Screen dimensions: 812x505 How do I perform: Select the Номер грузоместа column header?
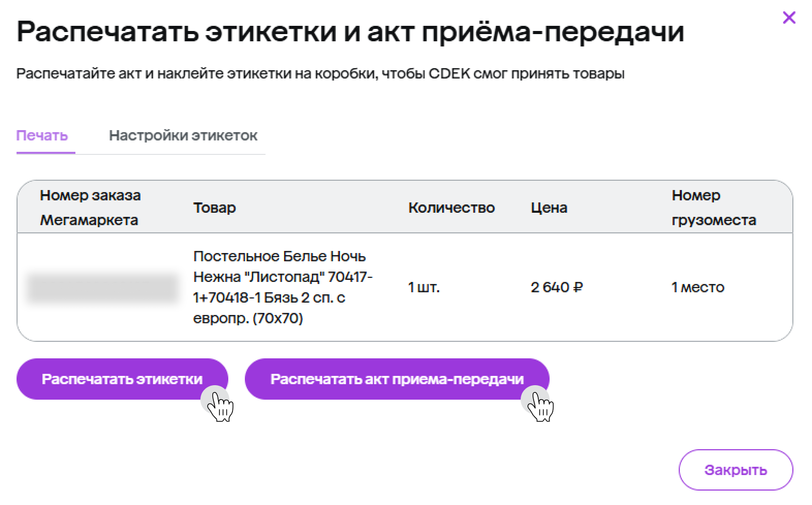(x=713, y=208)
